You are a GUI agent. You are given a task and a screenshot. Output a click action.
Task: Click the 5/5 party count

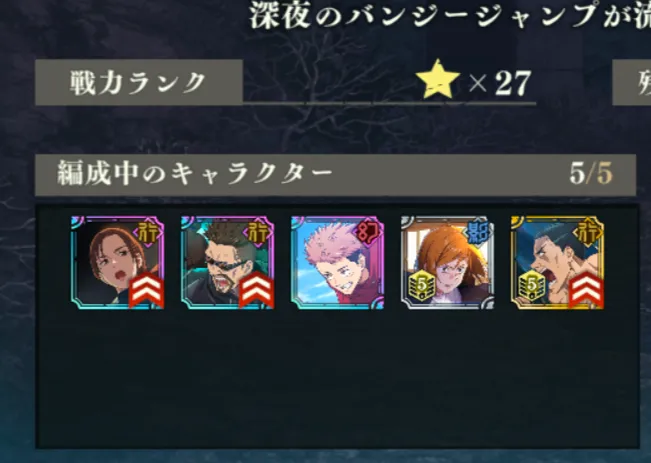[x=591, y=173]
